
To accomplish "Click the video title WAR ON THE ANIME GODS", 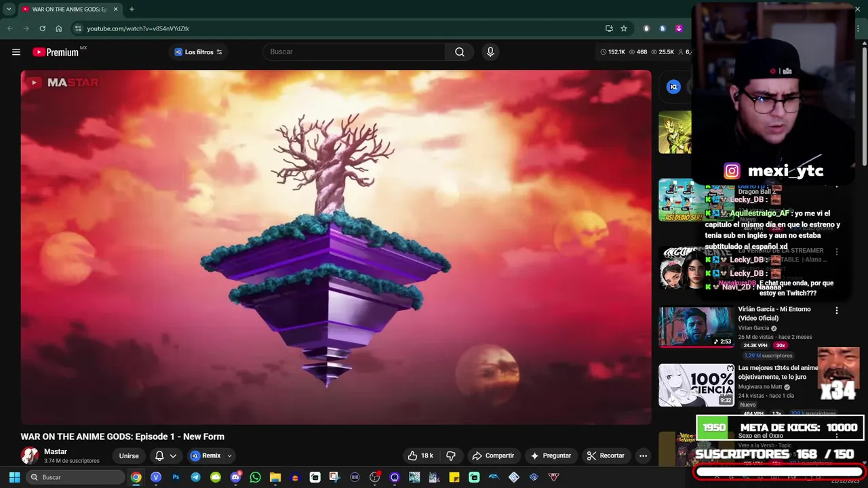I will tap(122, 436).
